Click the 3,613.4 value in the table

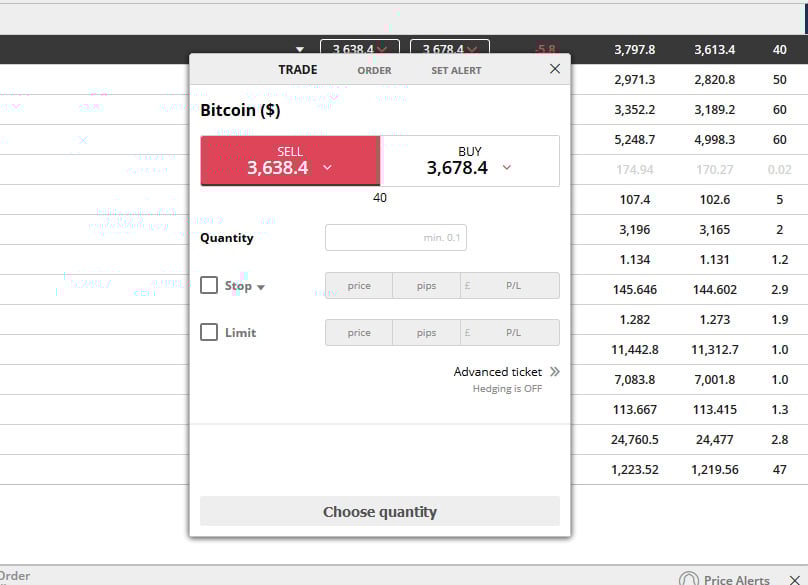(x=715, y=50)
